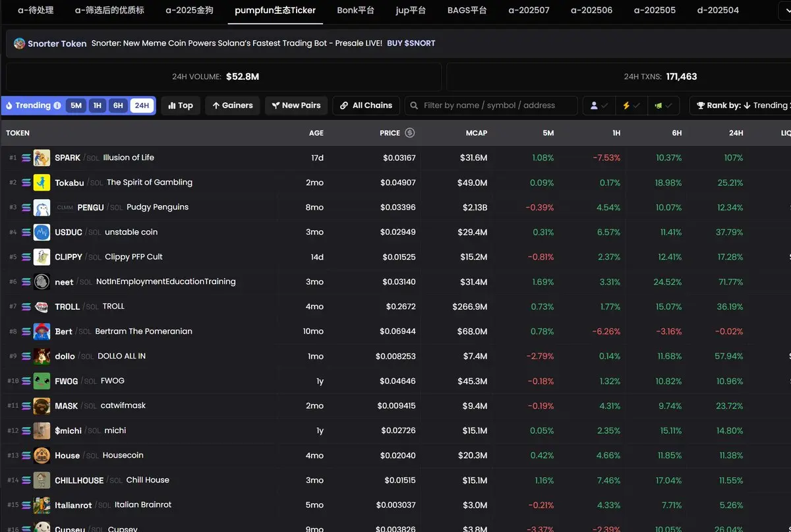
Task: Open the BAGS平台 tab
Action: pyautogui.click(x=467, y=11)
